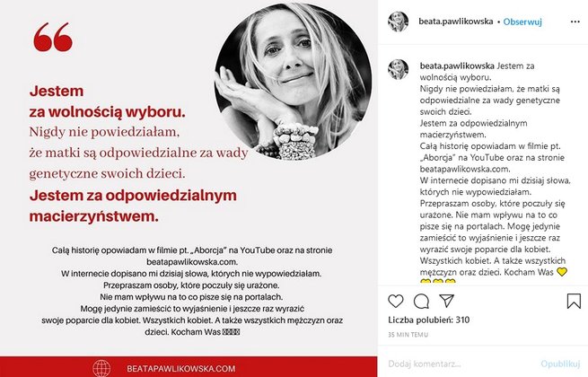This screenshot has height=377, width=588.
Task: Save post with the bookmark icon
Action: point(574,301)
